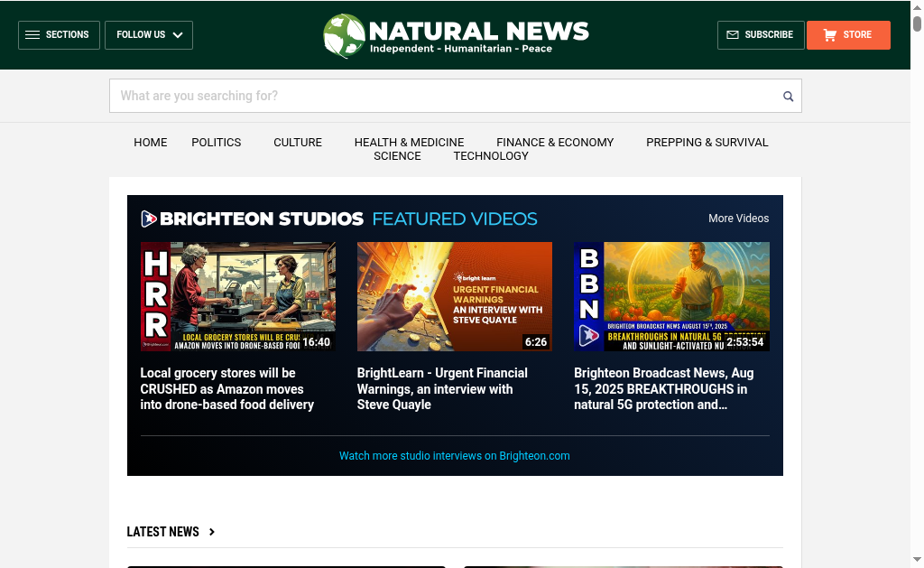Click the magnifying glass search icon
924x568 pixels.
coord(788,96)
